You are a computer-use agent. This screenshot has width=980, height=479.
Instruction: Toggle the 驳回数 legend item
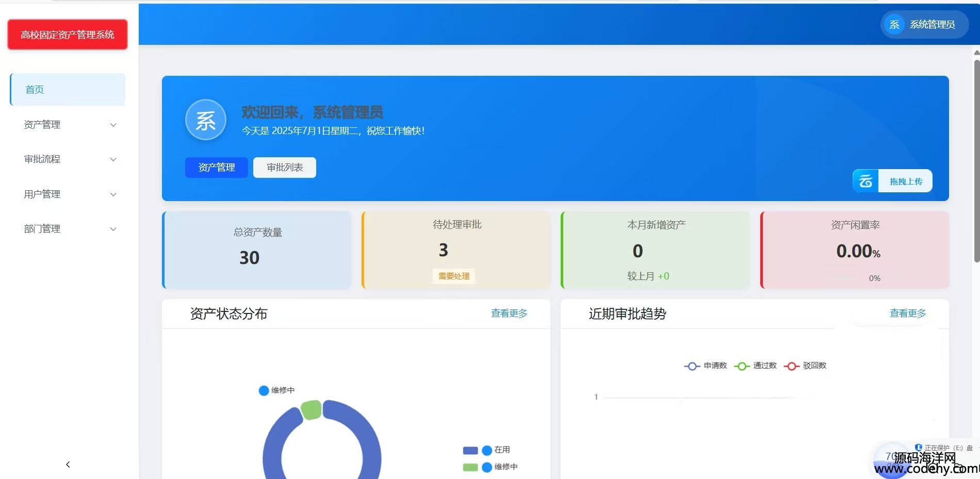805,366
